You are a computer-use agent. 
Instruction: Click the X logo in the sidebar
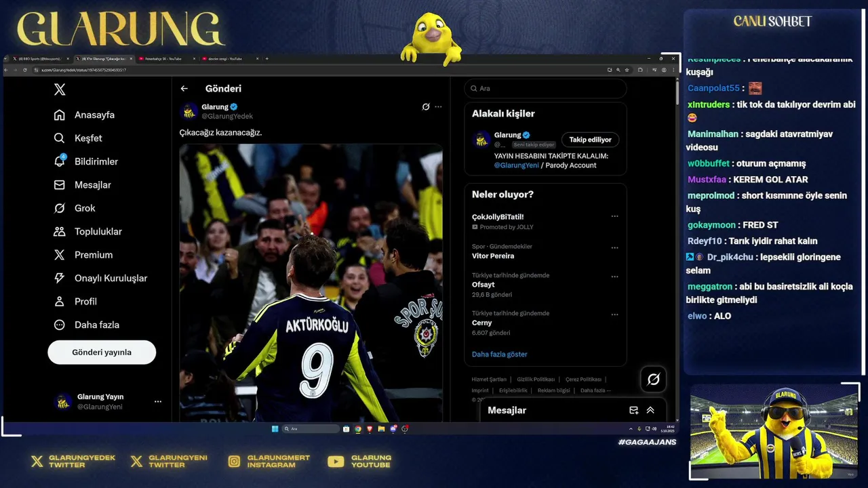point(60,89)
